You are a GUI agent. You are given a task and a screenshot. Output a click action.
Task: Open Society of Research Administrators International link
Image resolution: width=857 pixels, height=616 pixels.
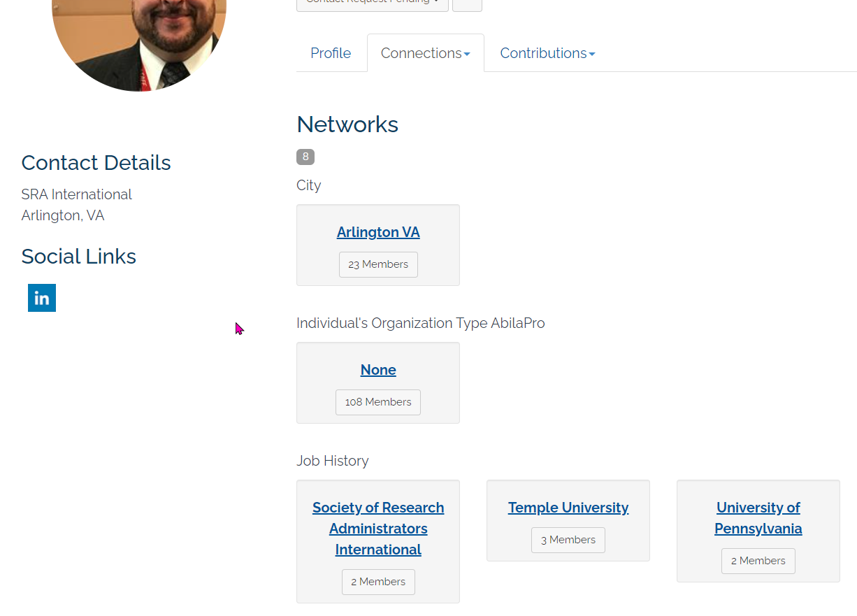tap(378, 529)
